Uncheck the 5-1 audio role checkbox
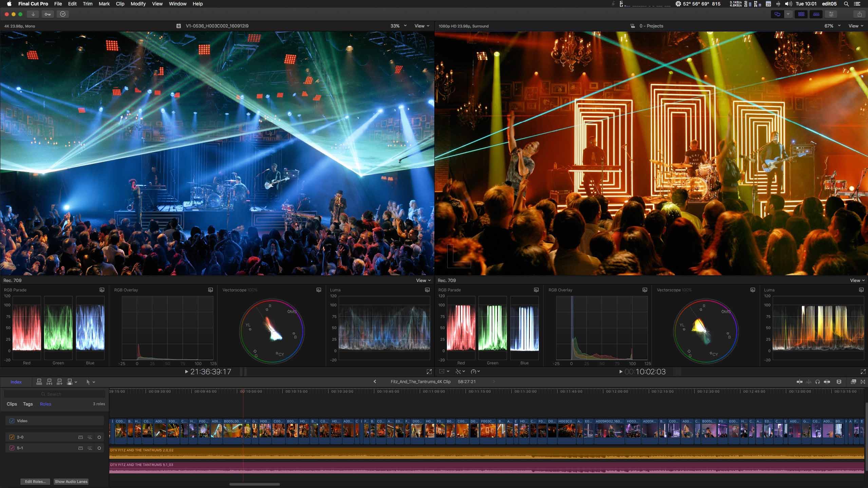Image resolution: width=868 pixels, height=488 pixels. click(x=12, y=448)
